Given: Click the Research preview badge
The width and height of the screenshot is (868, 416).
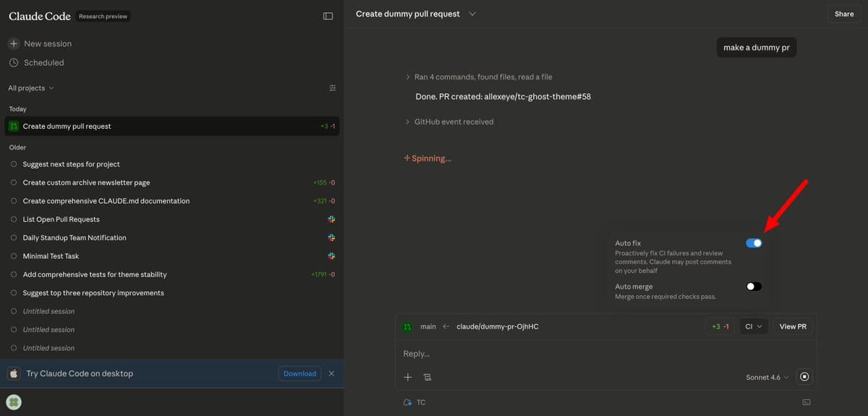Looking at the screenshot, I should (x=103, y=16).
